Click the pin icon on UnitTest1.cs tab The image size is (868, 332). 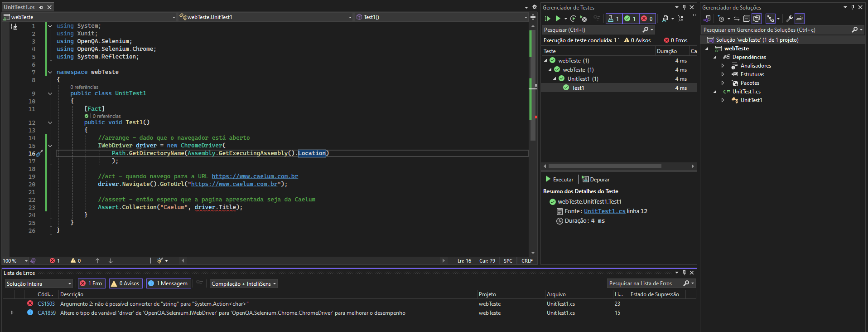41,7
